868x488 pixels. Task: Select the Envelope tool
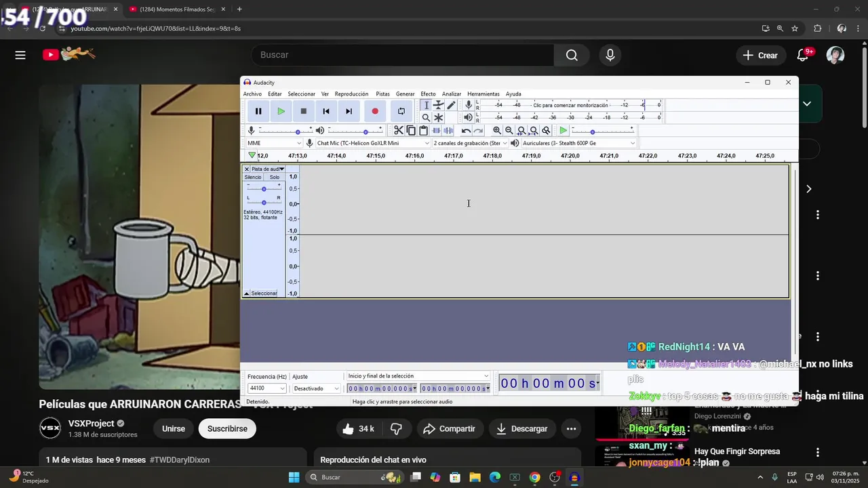point(439,105)
